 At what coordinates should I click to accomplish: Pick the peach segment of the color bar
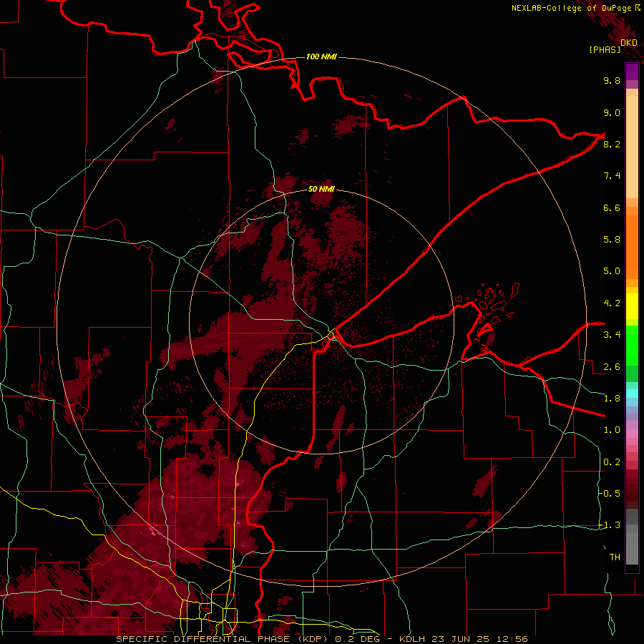point(632,147)
